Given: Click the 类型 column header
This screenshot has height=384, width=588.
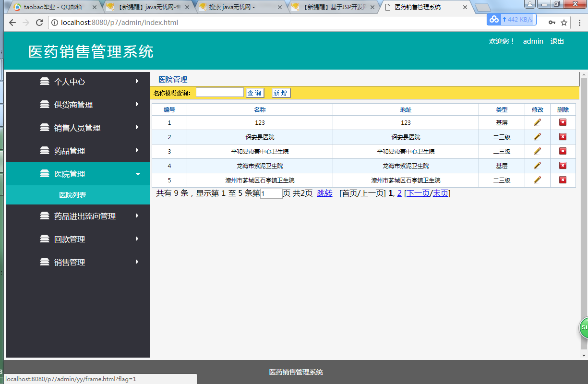Looking at the screenshot, I should coord(502,109).
